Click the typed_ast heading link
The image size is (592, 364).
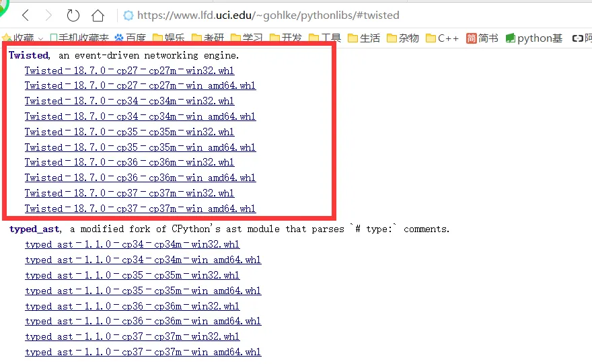coord(34,229)
